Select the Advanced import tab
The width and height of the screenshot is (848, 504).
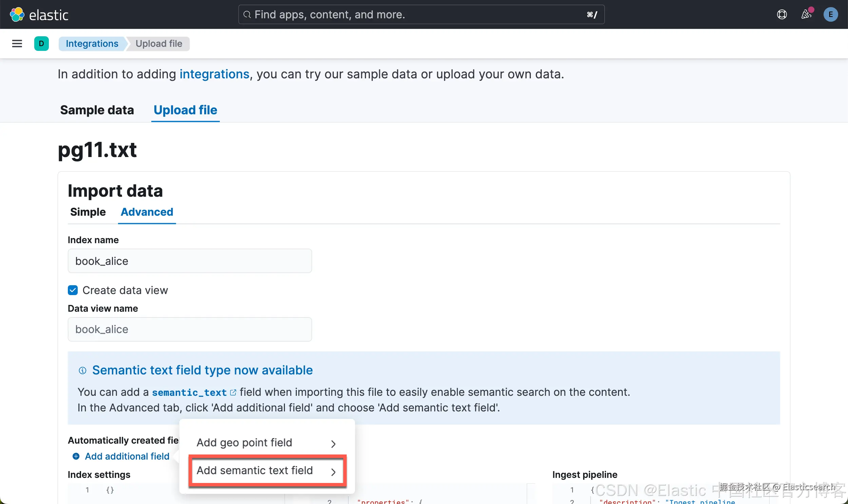[147, 212]
